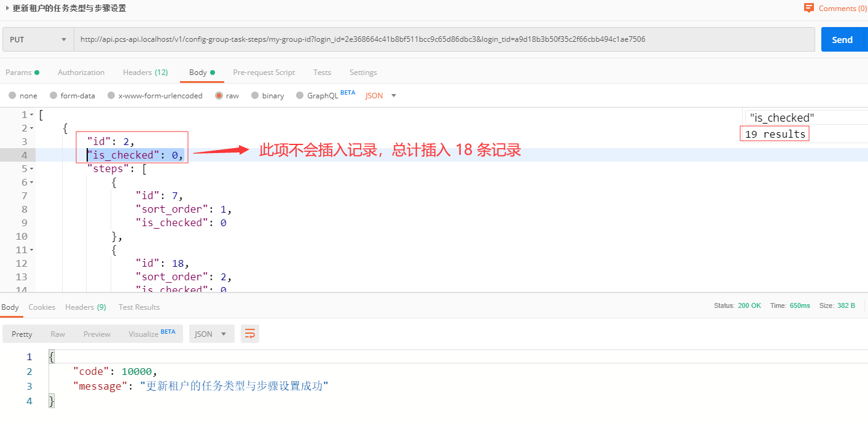Click the Status 200 OK text
The image size is (868, 421).
coord(737,305)
